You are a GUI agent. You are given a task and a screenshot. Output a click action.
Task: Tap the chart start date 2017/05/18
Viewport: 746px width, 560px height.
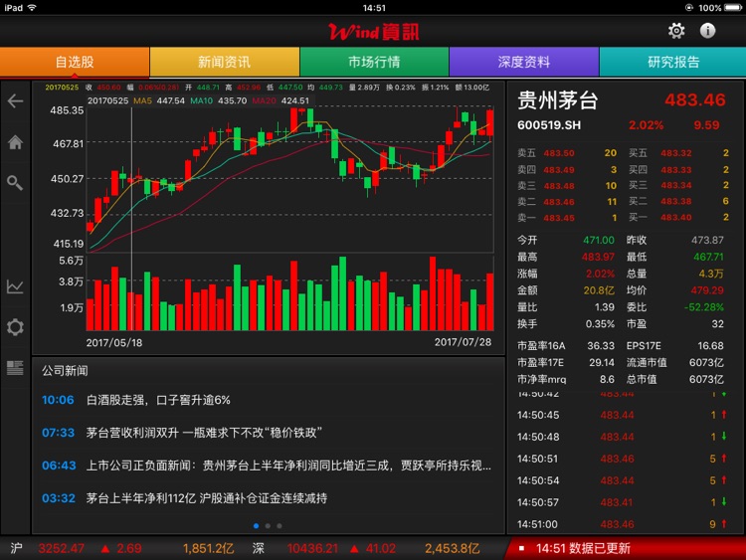pyautogui.click(x=114, y=342)
